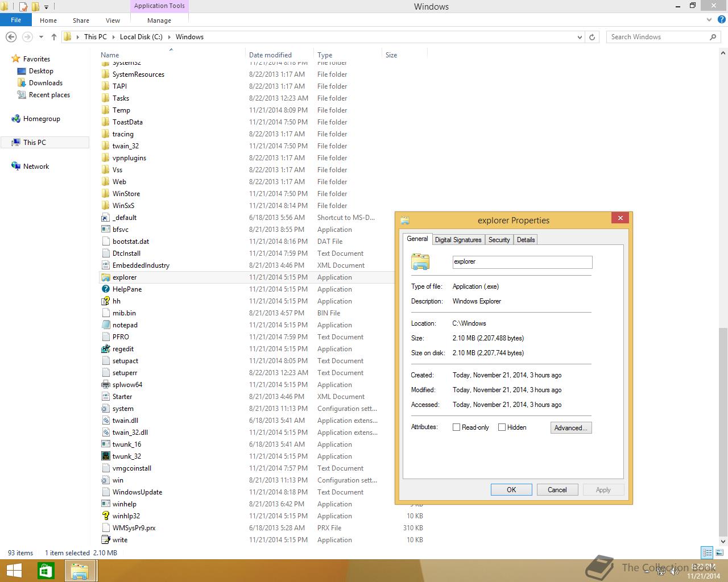Screen dimensions: 728x582
Task: Select the SystemResources folder
Action: pyautogui.click(x=138, y=74)
